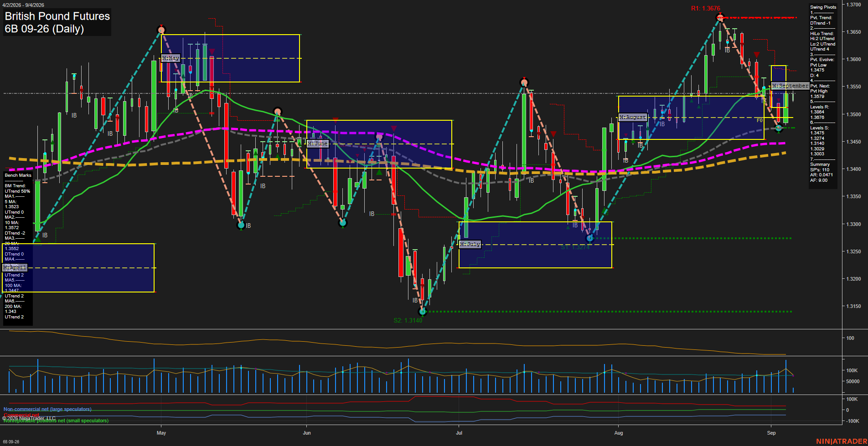
Task: Click the 1.3250 price axis label
Action: pos(853,251)
